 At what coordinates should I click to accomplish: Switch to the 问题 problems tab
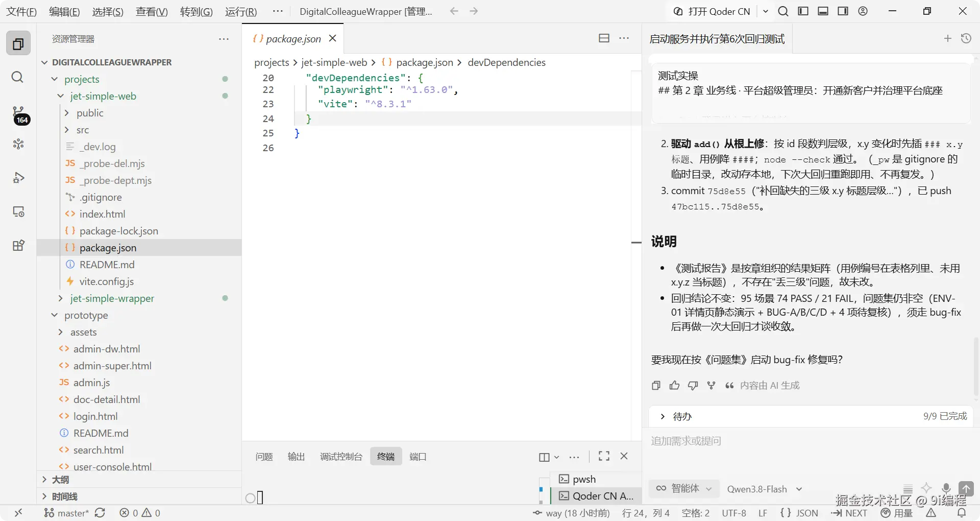[264, 457]
